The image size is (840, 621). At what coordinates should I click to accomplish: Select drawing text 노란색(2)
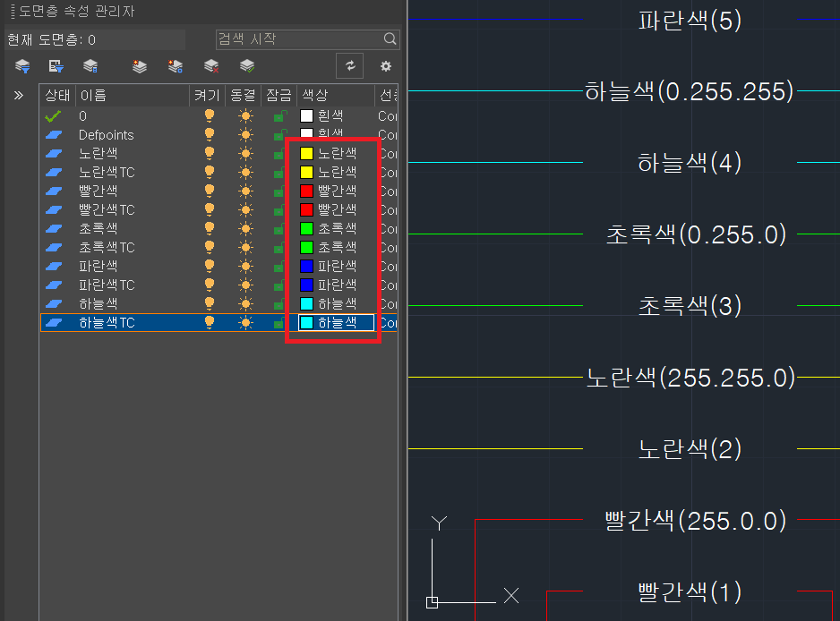pos(690,449)
